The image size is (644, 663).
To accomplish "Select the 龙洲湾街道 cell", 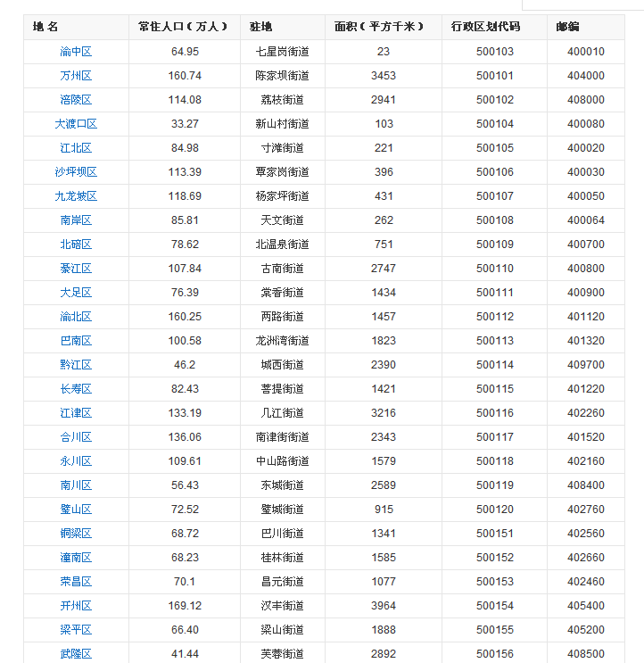I will (x=282, y=341).
